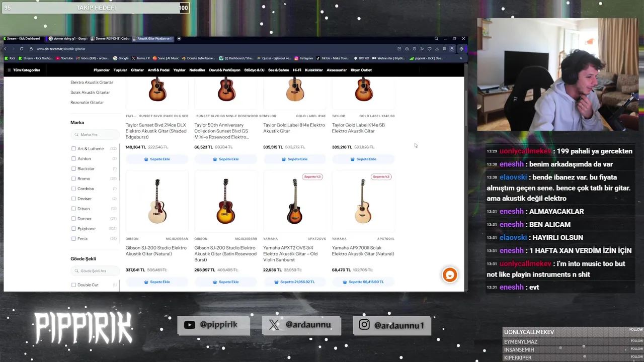Check the Art & Lutherie brand filter
This screenshot has height=362, width=644.
click(73, 149)
